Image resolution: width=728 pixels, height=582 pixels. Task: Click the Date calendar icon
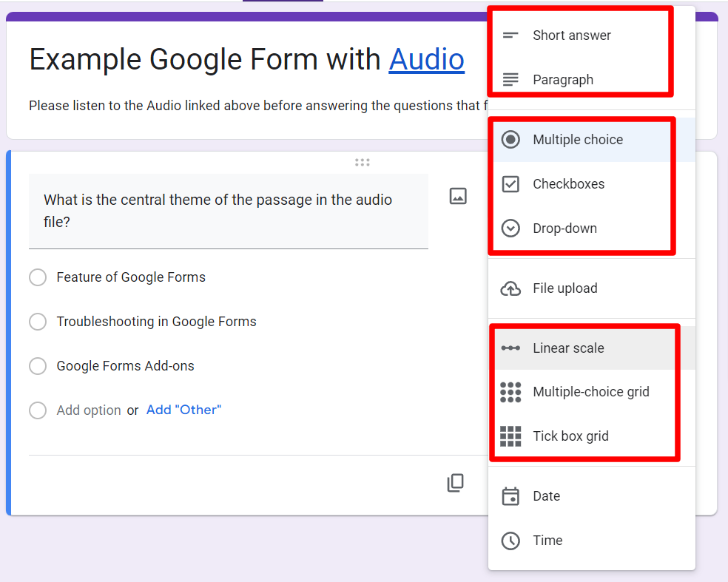pyautogui.click(x=510, y=496)
